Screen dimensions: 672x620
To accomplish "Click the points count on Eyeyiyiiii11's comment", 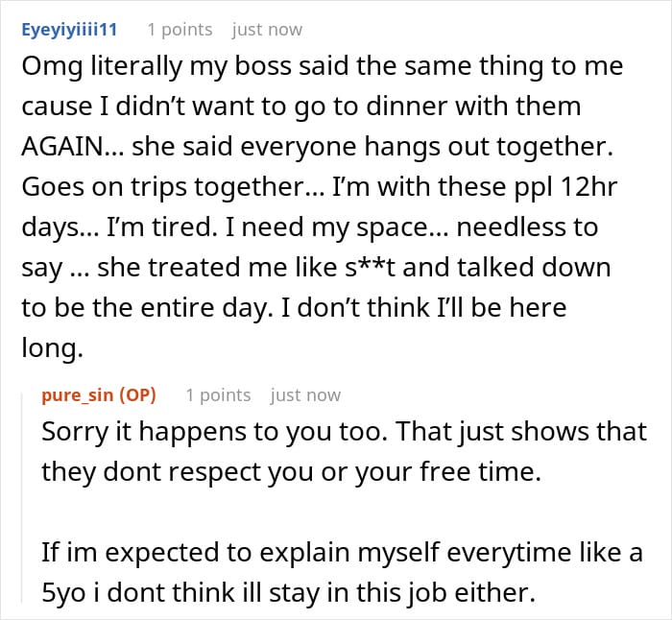I will pos(180,29).
